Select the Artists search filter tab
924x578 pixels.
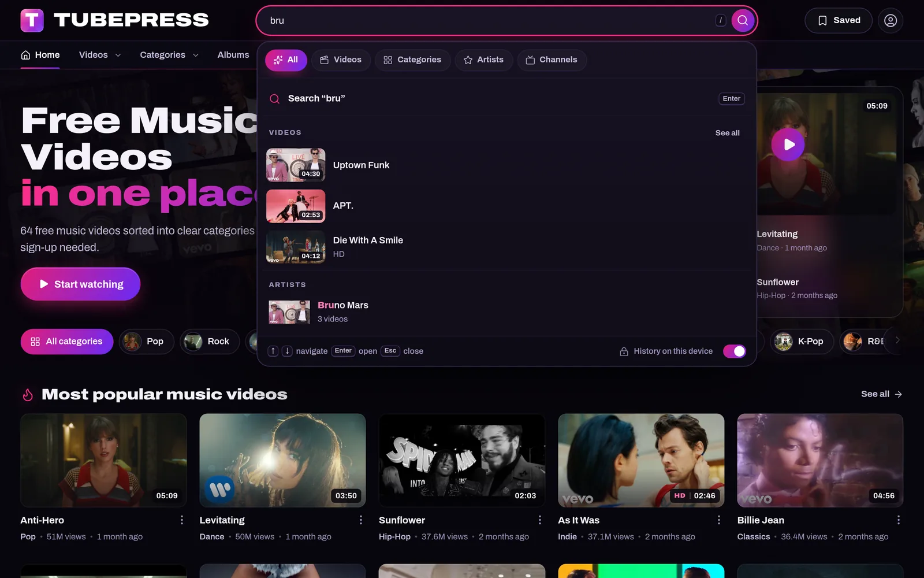(x=484, y=60)
